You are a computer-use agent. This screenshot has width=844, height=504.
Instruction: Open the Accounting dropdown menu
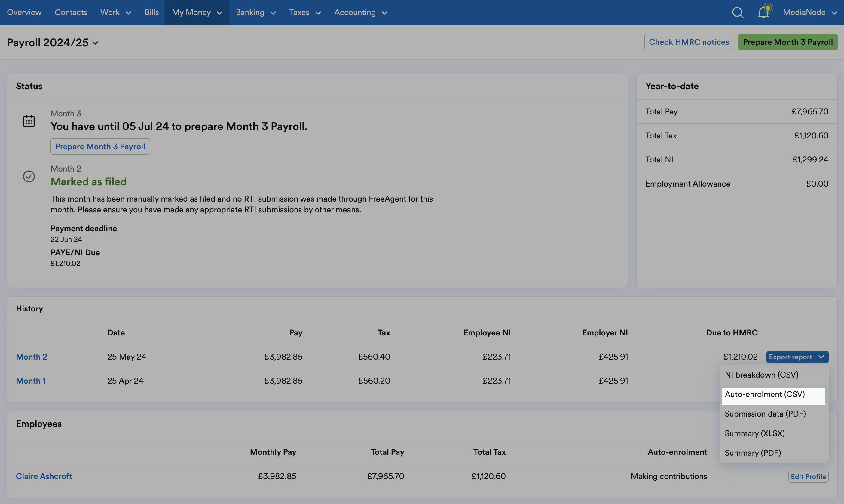[x=360, y=13]
